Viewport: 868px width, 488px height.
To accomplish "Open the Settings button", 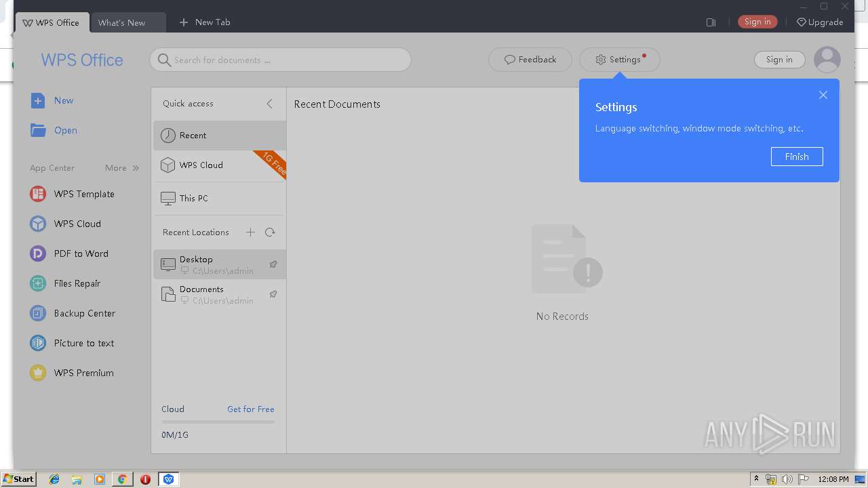I will [x=620, y=60].
